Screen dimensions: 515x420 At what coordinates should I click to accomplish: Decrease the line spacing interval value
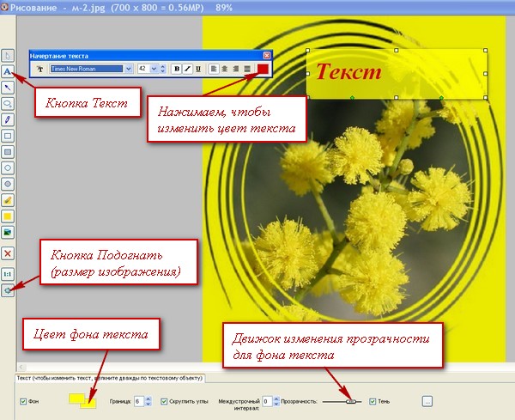276,404
